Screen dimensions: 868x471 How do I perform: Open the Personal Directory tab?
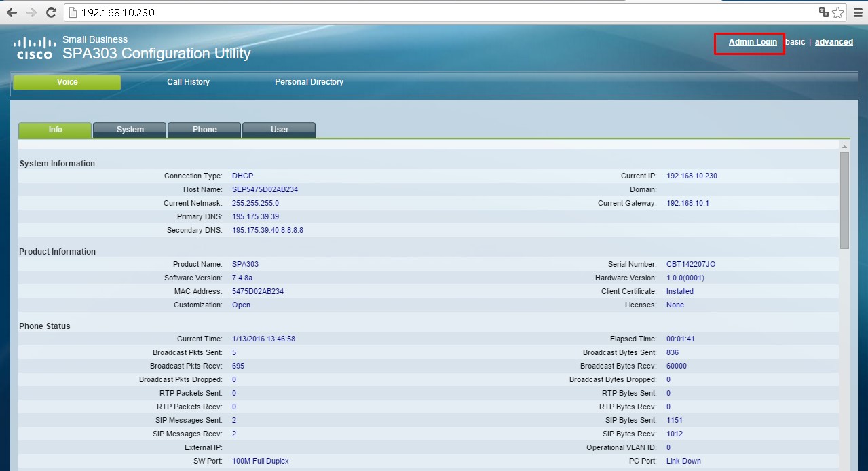309,82
